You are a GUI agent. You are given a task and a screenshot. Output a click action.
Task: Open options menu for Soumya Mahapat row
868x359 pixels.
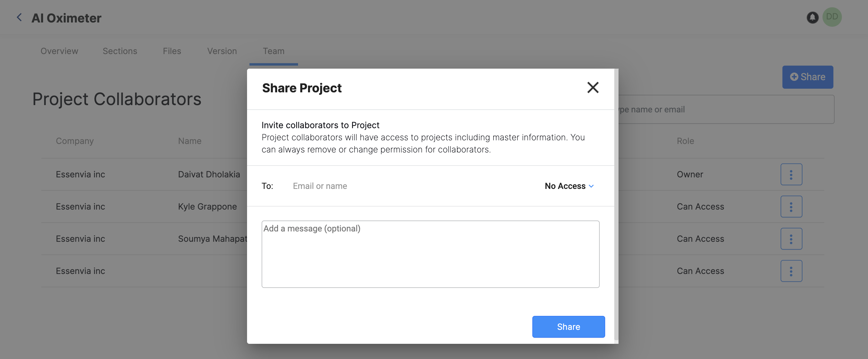tap(791, 239)
